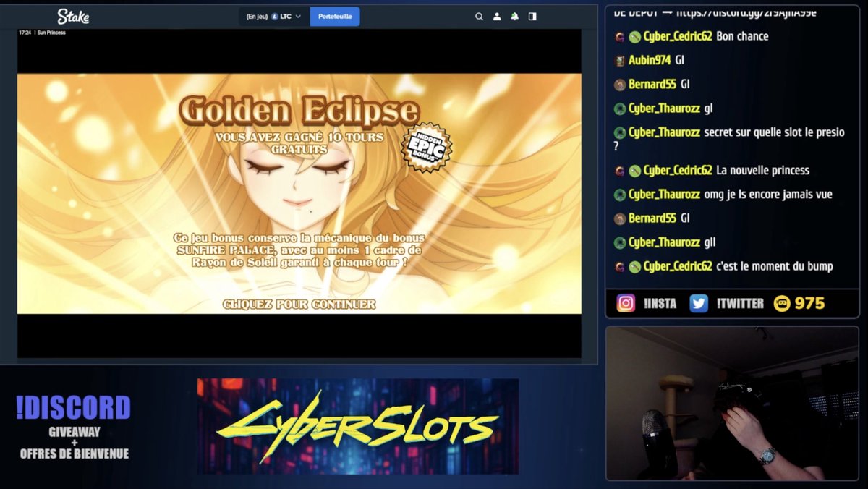Click the CyberSlots banner
Viewport: 868px width, 489px height.
[358, 426]
